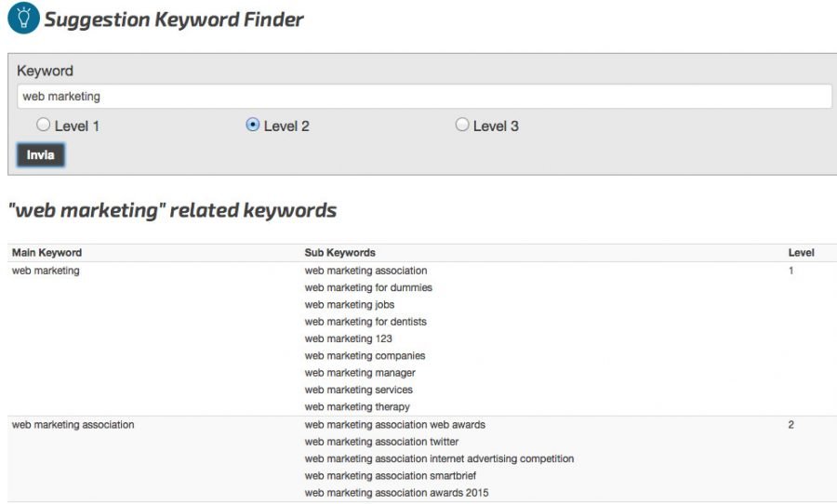
Task: Click 'web marketing therapy' sub keyword
Action: tap(357, 407)
